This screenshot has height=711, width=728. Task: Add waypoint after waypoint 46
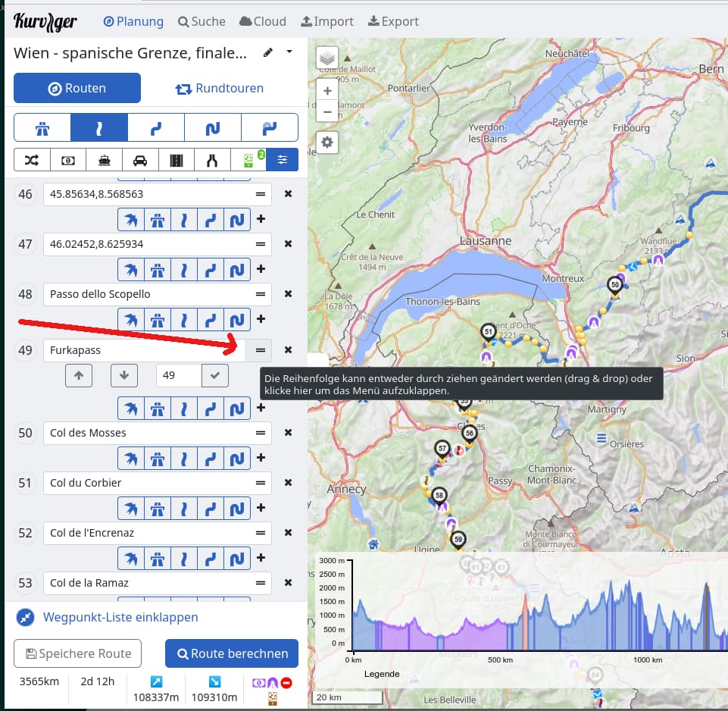click(261, 219)
